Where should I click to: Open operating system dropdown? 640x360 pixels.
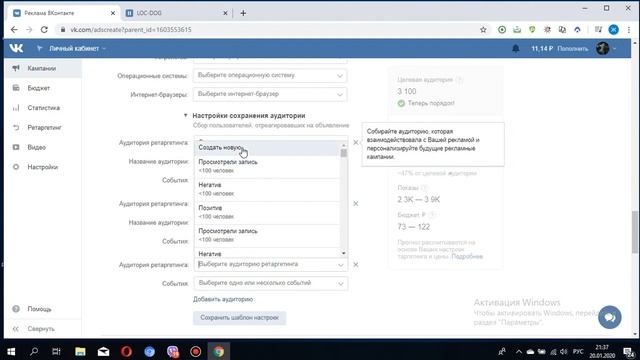[270, 76]
